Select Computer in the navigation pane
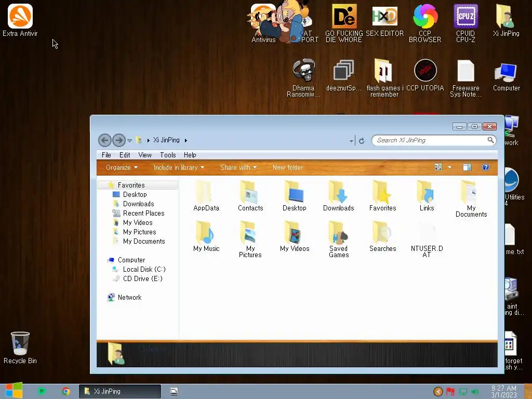This screenshot has width=532, height=399. click(131, 260)
